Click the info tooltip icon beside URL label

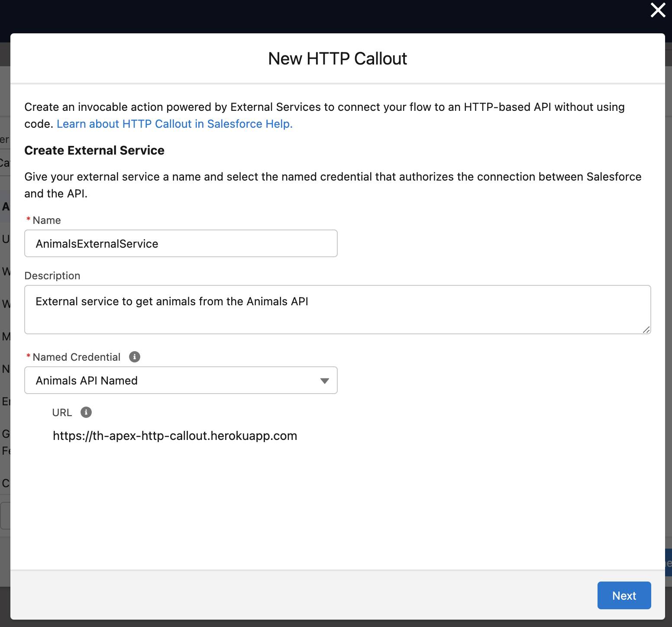[x=86, y=412]
